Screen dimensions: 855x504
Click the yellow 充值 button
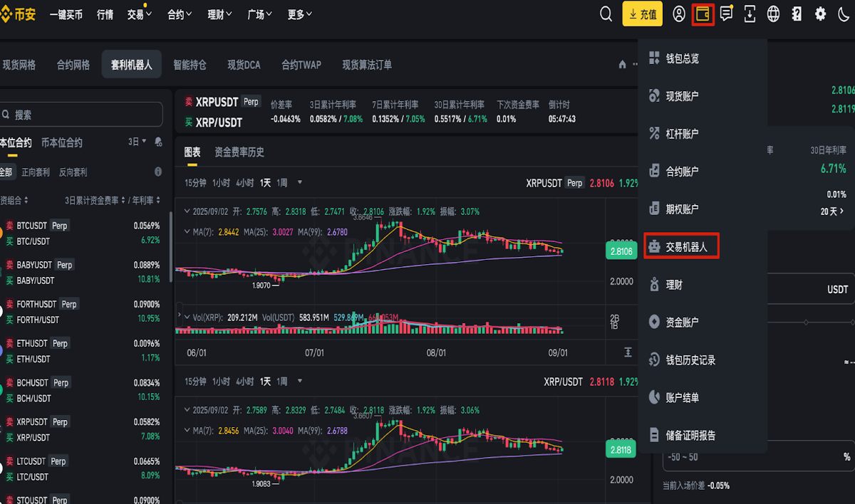[x=642, y=14]
